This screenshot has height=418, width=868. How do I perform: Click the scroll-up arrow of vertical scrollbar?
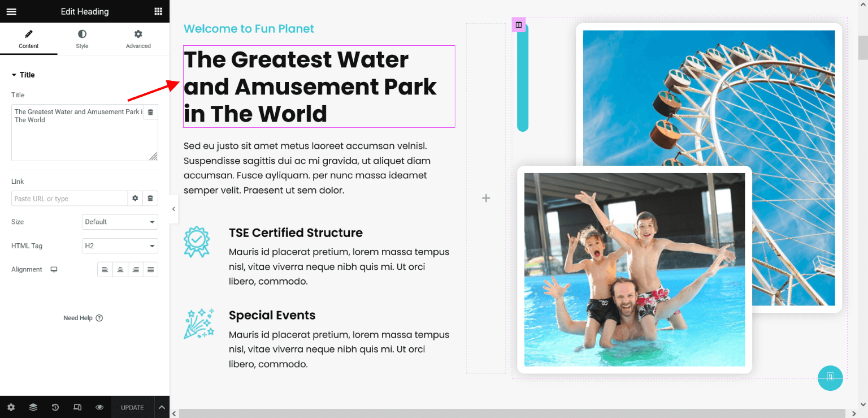pos(863,5)
